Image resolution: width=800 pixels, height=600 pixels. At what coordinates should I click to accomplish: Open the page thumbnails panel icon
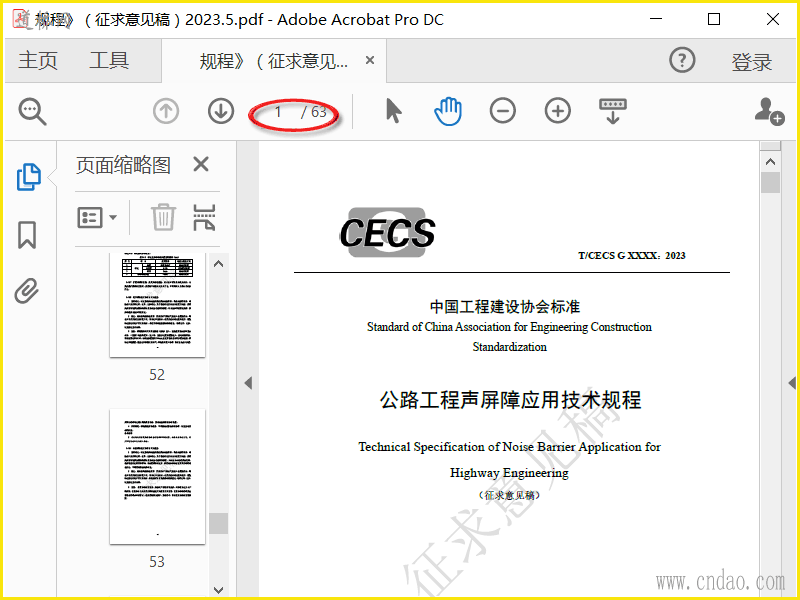(x=29, y=177)
